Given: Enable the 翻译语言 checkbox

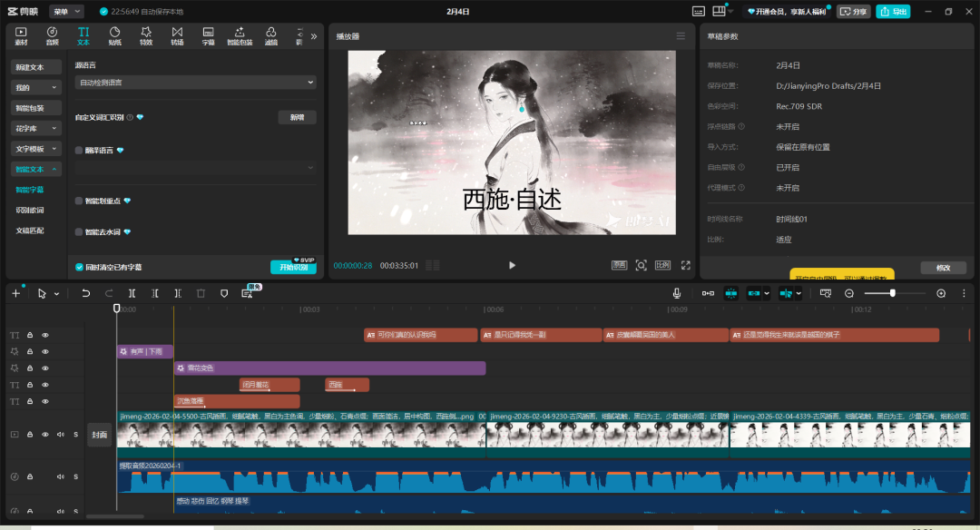Looking at the screenshot, I should [x=79, y=151].
